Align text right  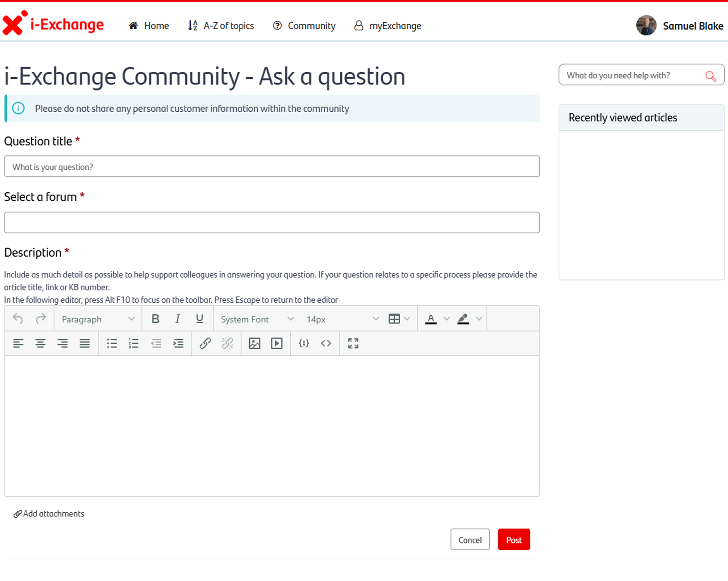pos(63,343)
